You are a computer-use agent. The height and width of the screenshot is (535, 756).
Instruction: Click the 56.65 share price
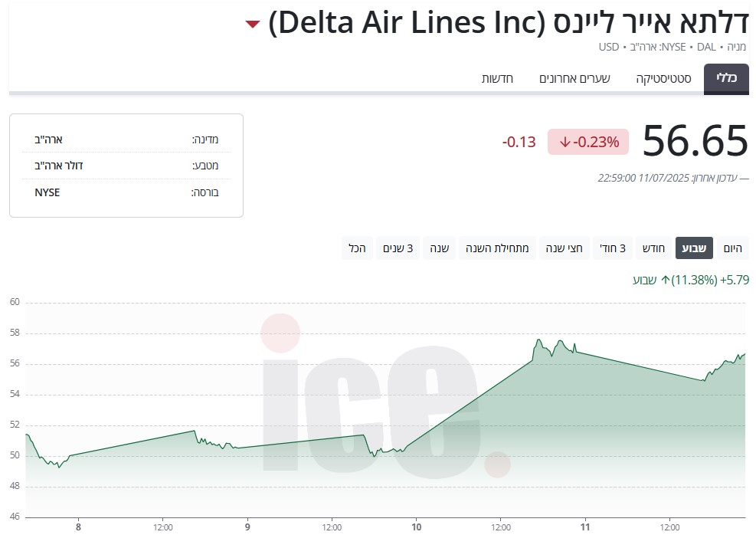coord(695,141)
